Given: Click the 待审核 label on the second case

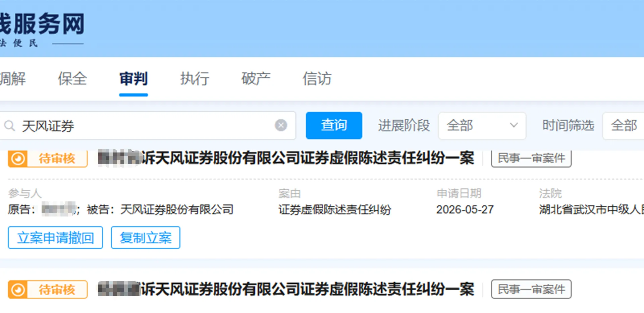Looking at the screenshot, I should [x=57, y=290].
